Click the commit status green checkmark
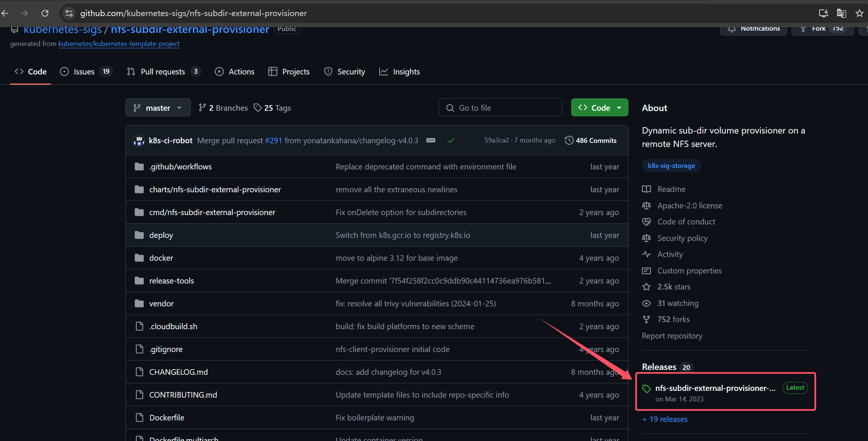This screenshot has width=868, height=441. tap(451, 141)
